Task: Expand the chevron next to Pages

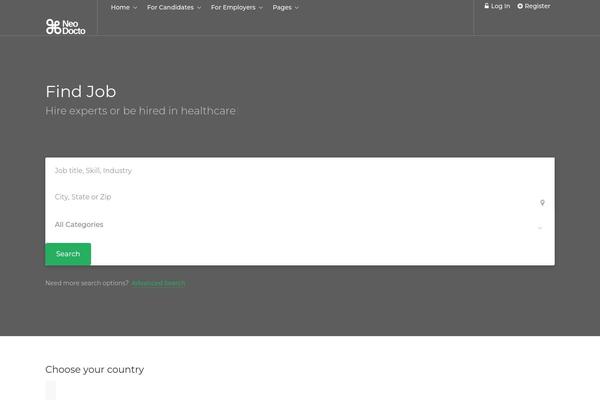Action: pyautogui.click(x=297, y=8)
